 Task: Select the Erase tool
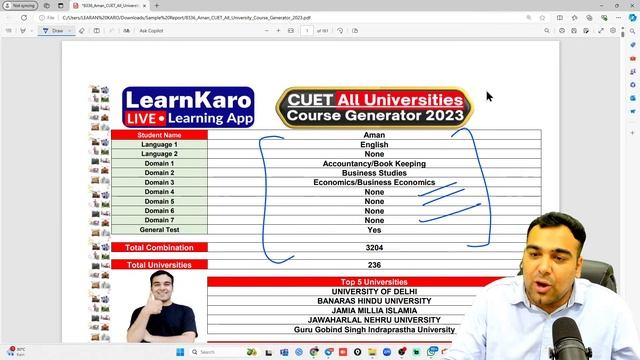(x=82, y=31)
